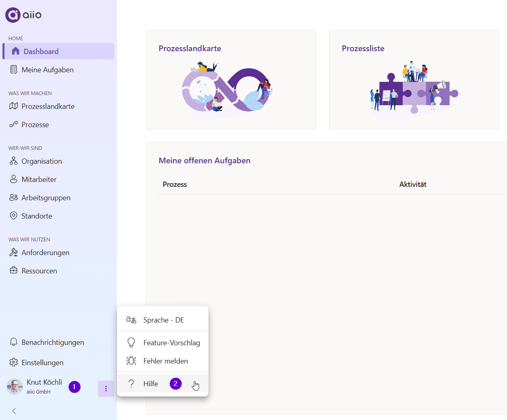Open Standorte in the sidebar
Screen dimensions: 507x420
58,216
